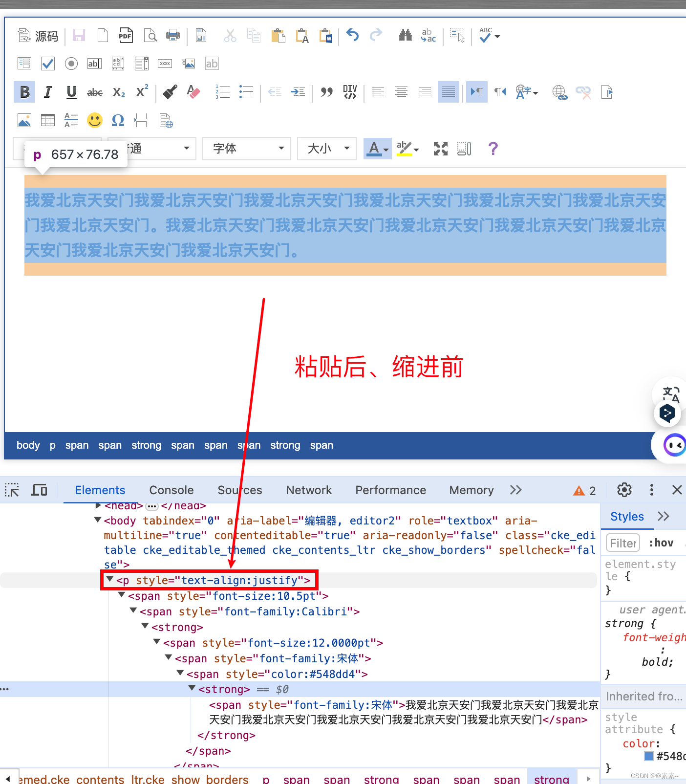The height and width of the screenshot is (784, 686).
Task: Align text left
Action: tap(378, 92)
